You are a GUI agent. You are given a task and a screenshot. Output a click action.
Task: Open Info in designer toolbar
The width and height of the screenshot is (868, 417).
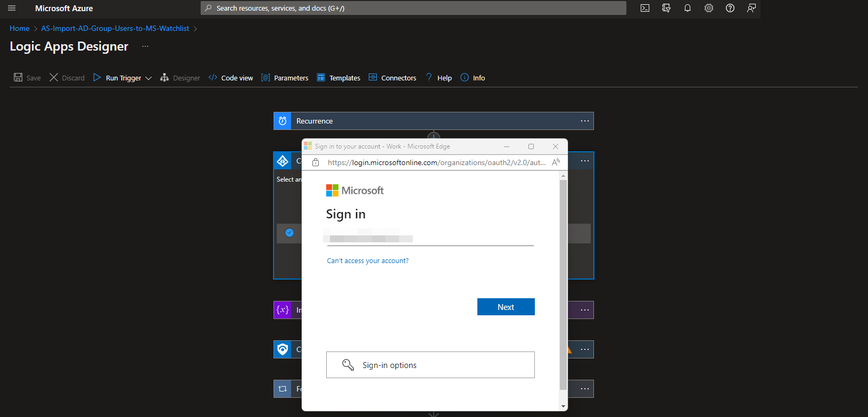coord(473,78)
